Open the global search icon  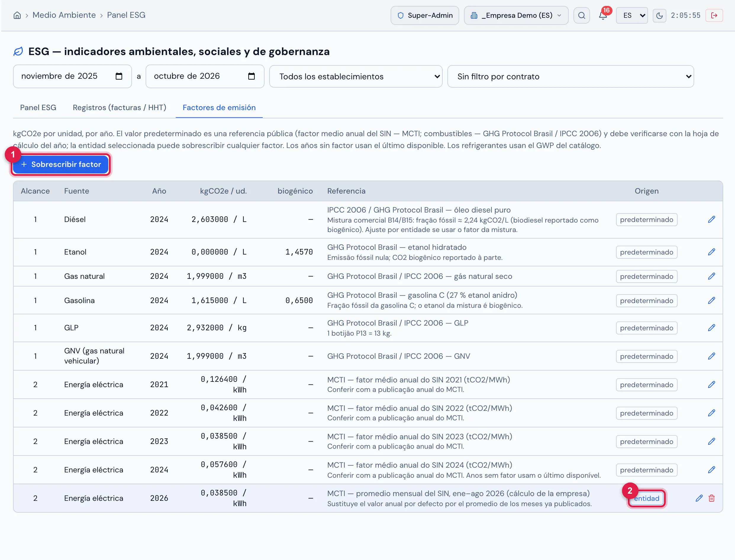(581, 15)
